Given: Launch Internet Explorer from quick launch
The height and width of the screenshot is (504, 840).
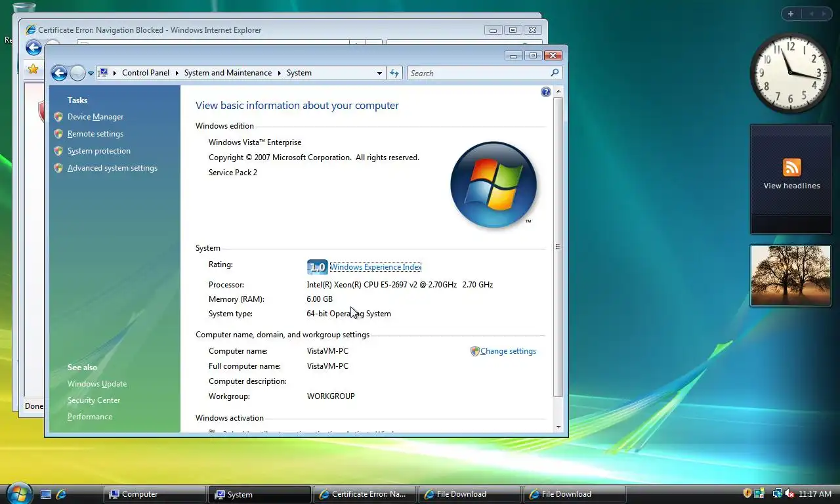Looking at the screenshot, I should pyautogui.click(x=62, y=494).
